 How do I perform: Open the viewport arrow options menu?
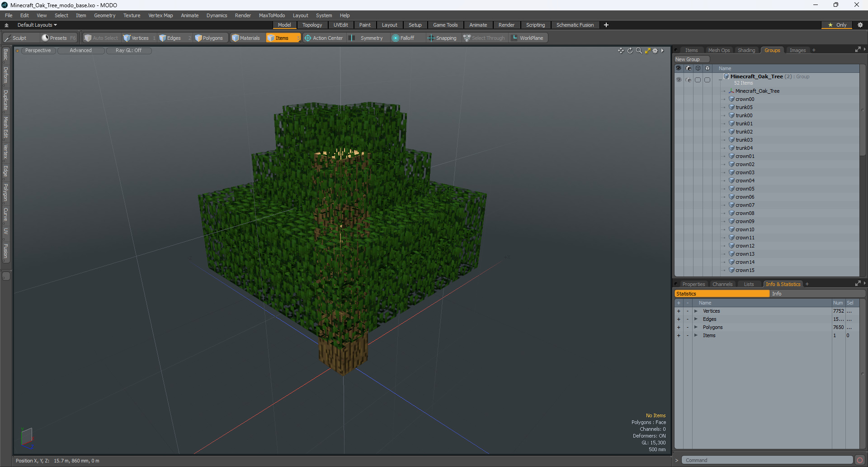click(662, 51)
